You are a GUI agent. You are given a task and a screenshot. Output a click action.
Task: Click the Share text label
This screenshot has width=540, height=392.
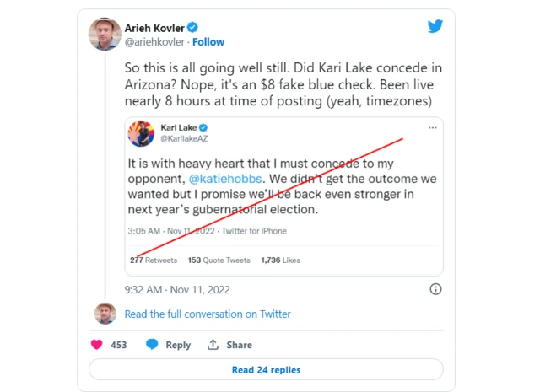[239, 345]
